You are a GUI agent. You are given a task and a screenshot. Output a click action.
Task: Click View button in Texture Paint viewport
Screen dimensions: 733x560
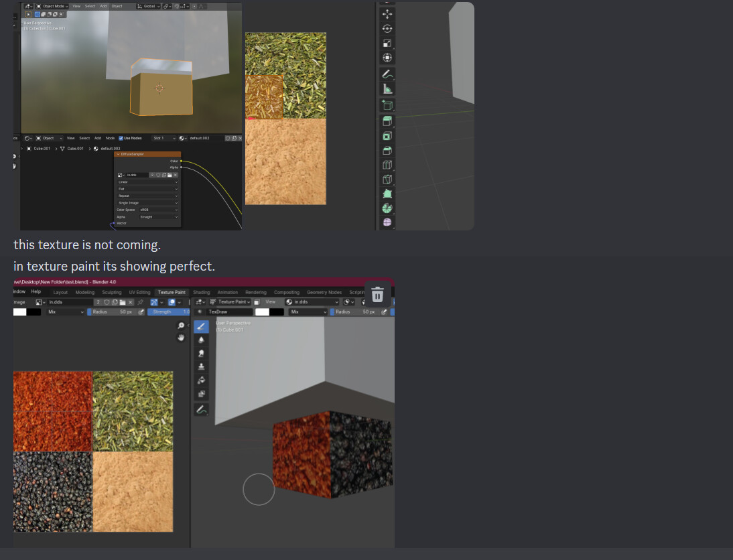(x=270, y=302)
